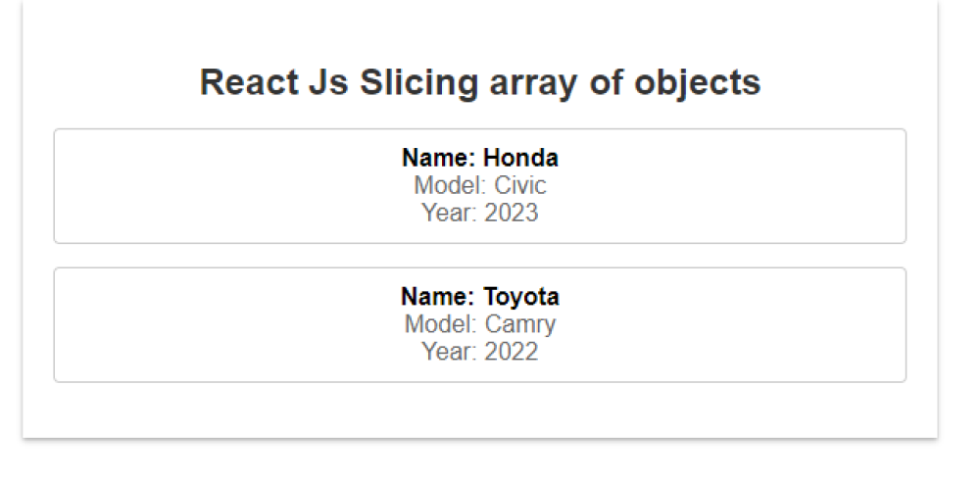
Task: Select the "Honda" name value
Action: [x=520, y=159]
